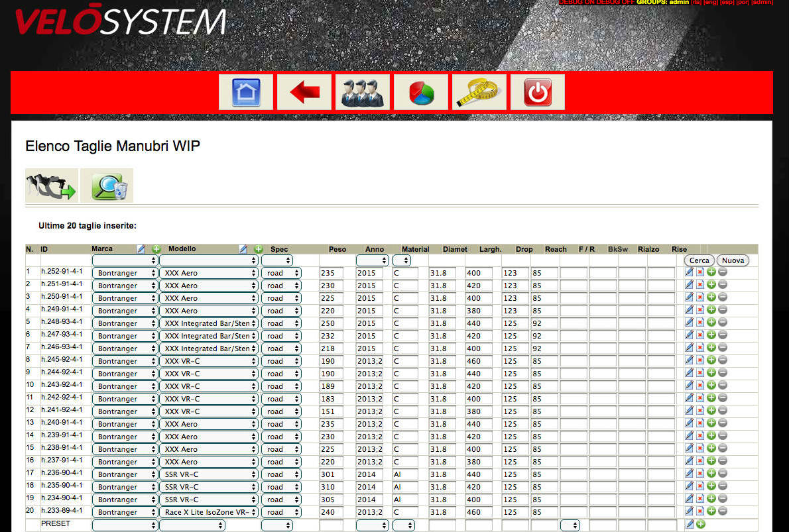789x532 pixels.
Task: Click the [admin] link at top right
Action: point(762,3)
